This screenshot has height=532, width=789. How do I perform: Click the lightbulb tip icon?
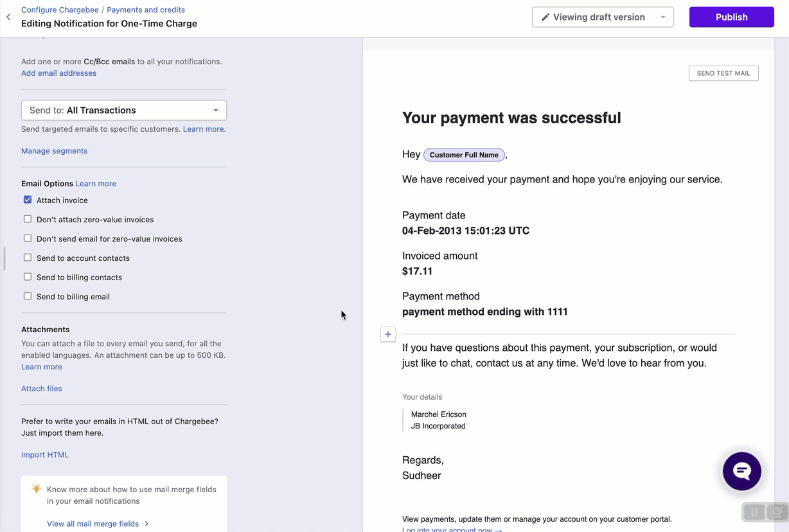[37, 489]
